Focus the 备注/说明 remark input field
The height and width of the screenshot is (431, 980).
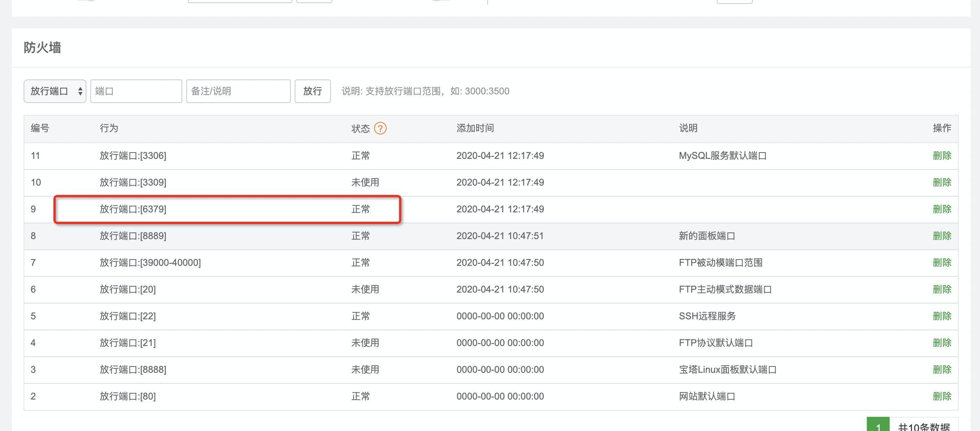[238, 91]
